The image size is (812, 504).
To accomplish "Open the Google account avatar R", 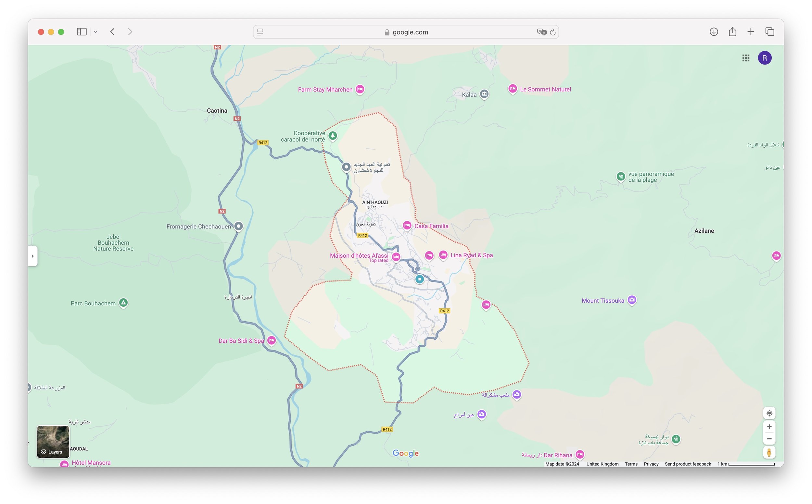I will tap(765, 58).
